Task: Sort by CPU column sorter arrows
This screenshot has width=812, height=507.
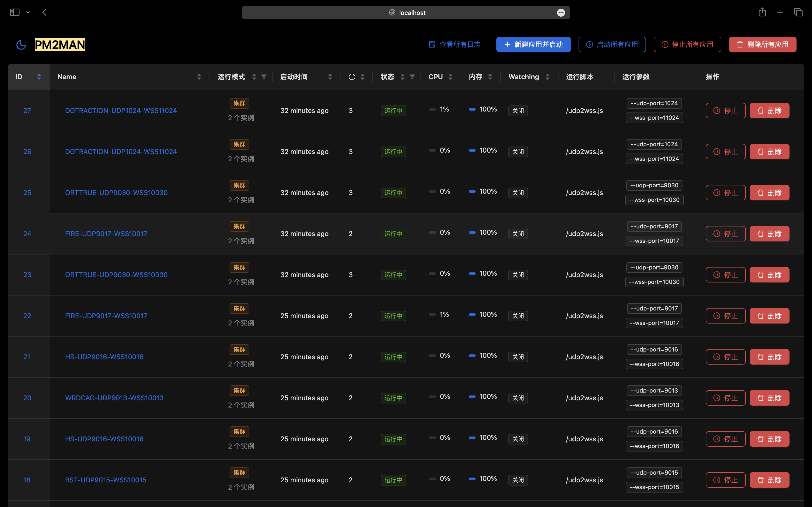Action: (450, 77)
